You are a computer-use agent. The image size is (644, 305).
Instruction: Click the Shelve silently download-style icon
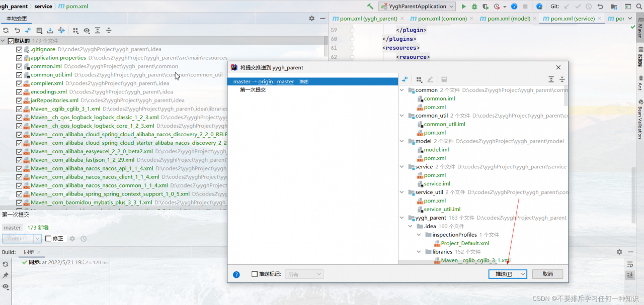pos(50,31)
